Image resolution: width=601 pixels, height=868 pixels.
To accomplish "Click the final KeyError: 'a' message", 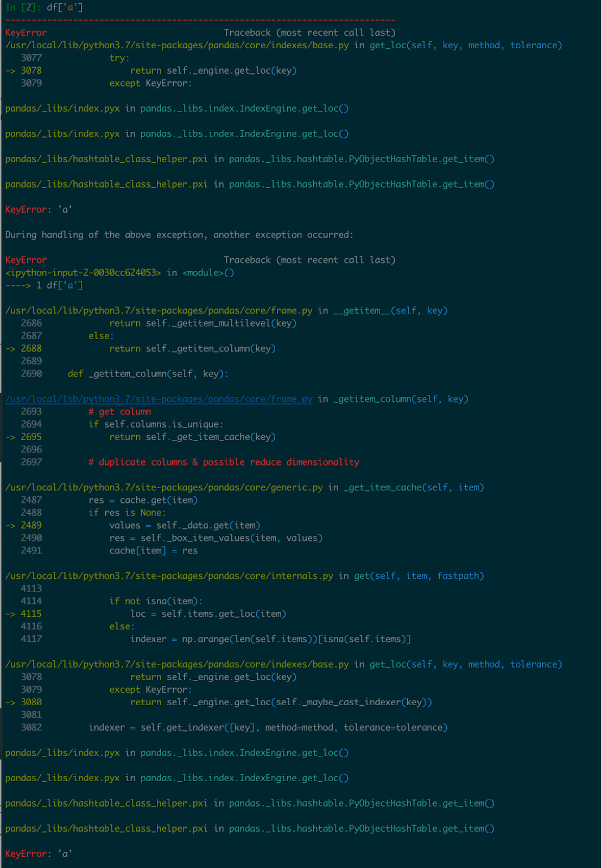I will point(39,854).
